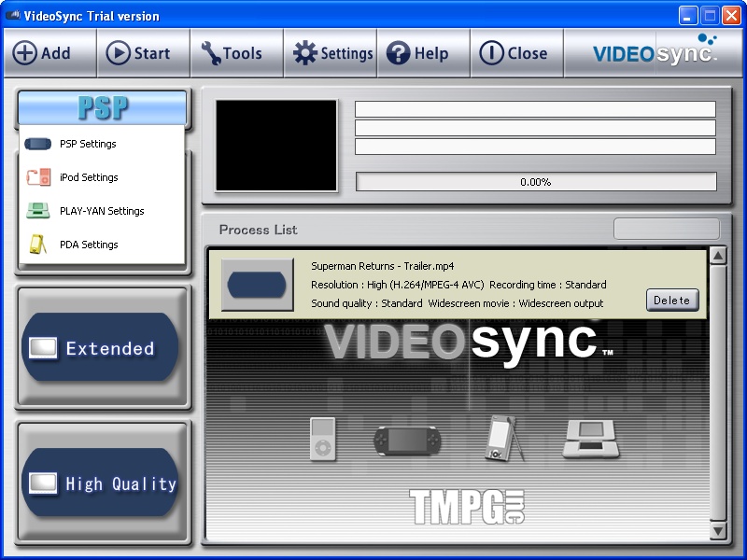Viewport: 747px width, 560px height.
Task: Delete the Superman Returns trailer entry
Action: tap(672, 300)
